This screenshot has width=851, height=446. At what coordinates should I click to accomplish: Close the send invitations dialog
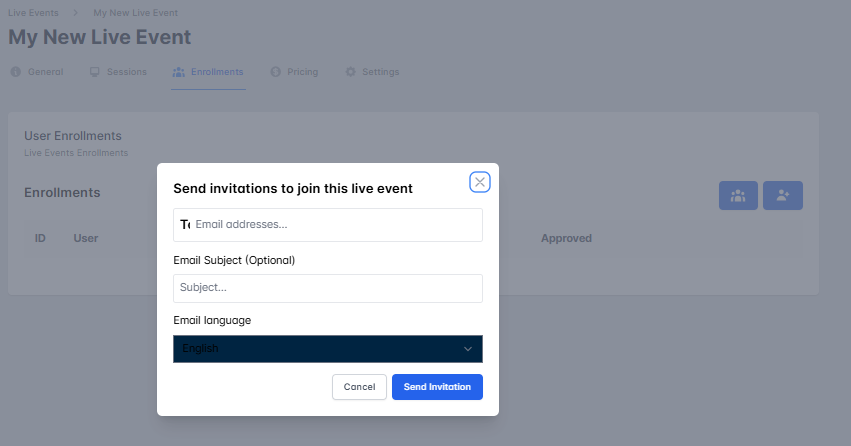click(480, 182)
